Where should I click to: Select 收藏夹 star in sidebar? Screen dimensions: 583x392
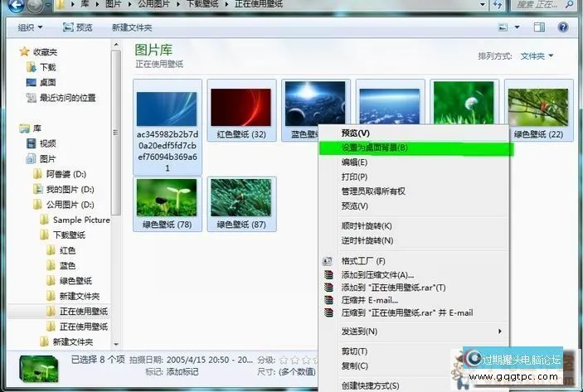coord(24,51)
